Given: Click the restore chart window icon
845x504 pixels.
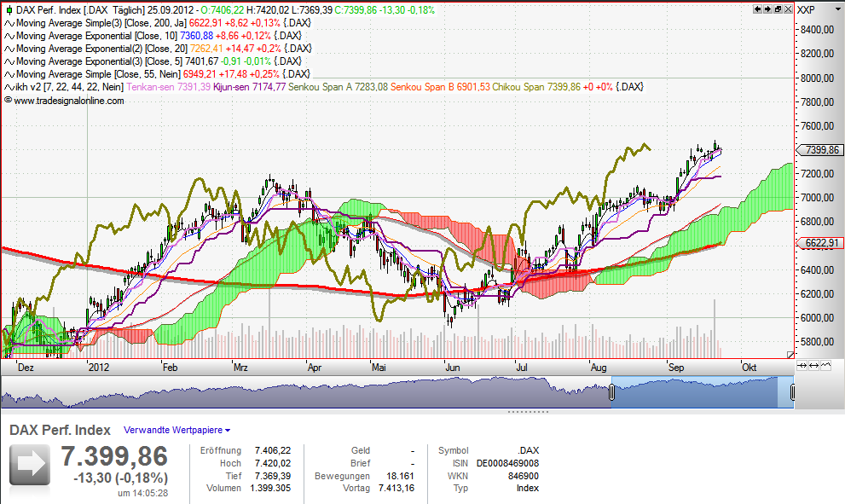Looking at the screenshot, I should [x=778, y=9].
